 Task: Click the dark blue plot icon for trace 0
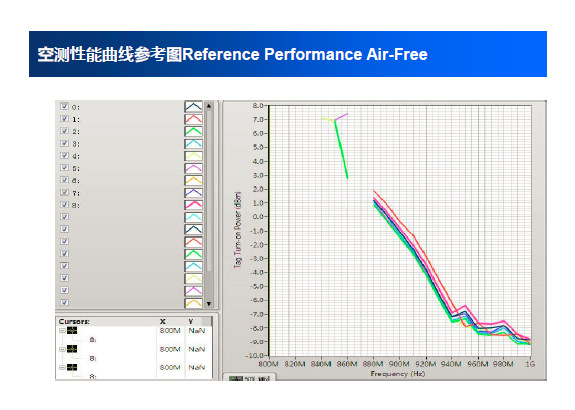click(x=193, y=107)
